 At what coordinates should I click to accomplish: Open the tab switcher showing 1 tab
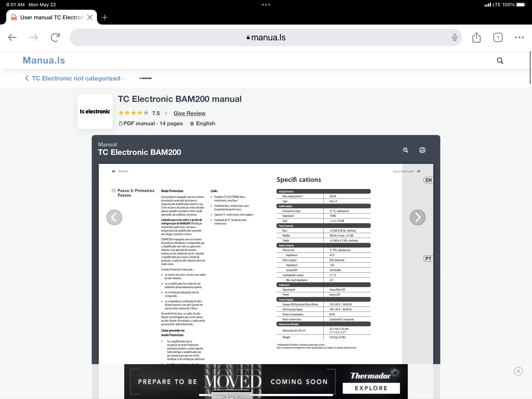[498, 37]
